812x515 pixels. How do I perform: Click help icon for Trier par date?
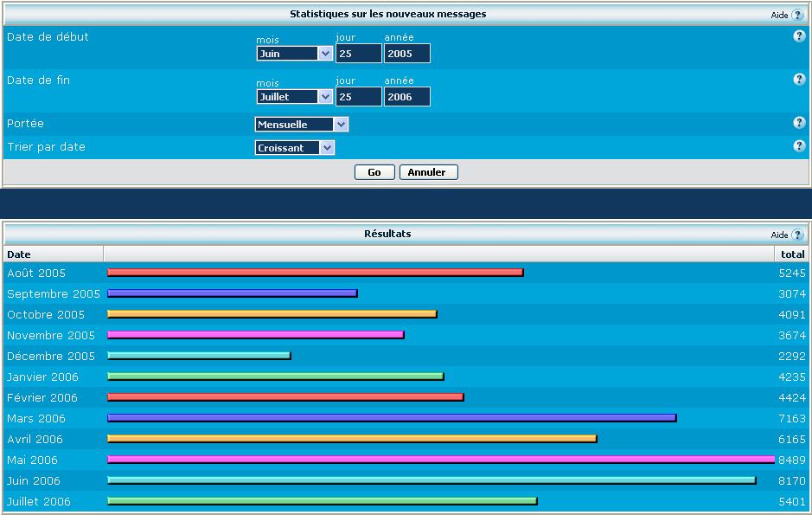pos(799,146)
